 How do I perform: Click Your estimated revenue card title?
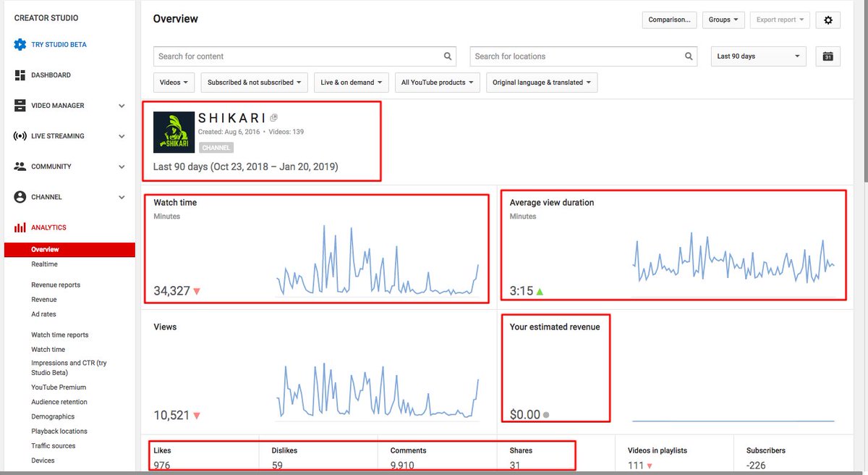coord(555,327)
